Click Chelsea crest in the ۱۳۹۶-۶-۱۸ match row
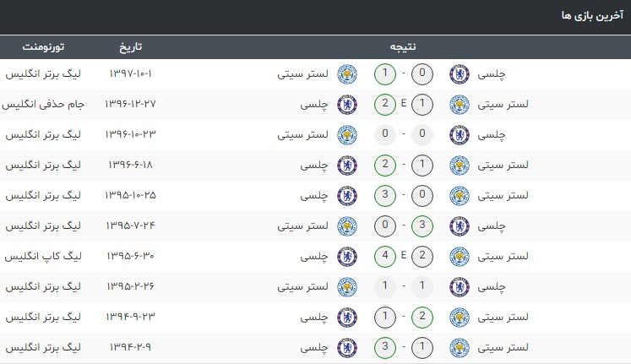This screenshot has width=631, height=364. coord(347,166)
